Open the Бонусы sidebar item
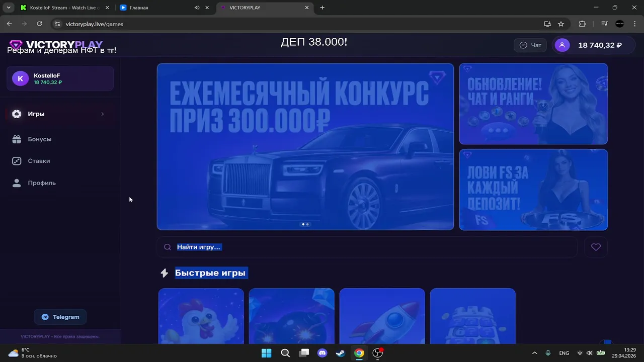Image resolution: width=644 pixels, height=362 pixels. coord(60,139)
